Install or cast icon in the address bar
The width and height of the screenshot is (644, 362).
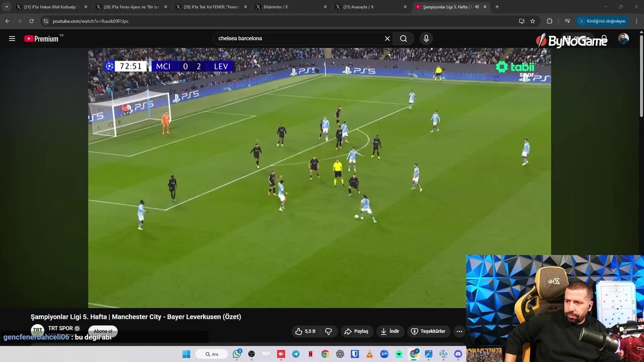tap(522, 21)
